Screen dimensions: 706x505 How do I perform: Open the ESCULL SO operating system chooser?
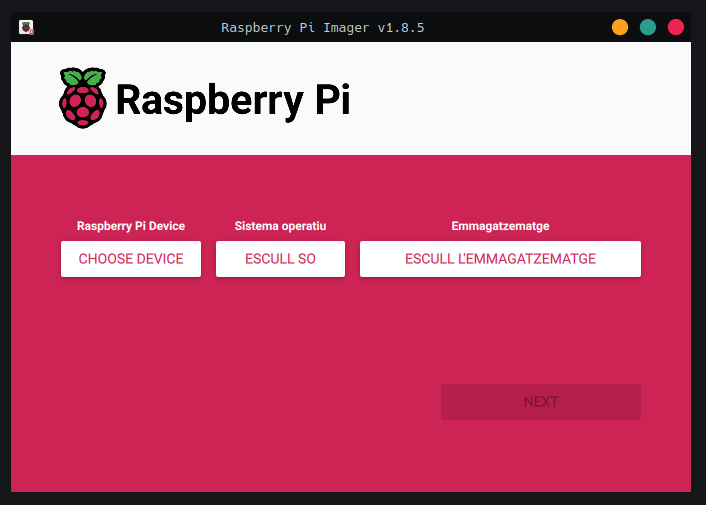pos(280,259)
